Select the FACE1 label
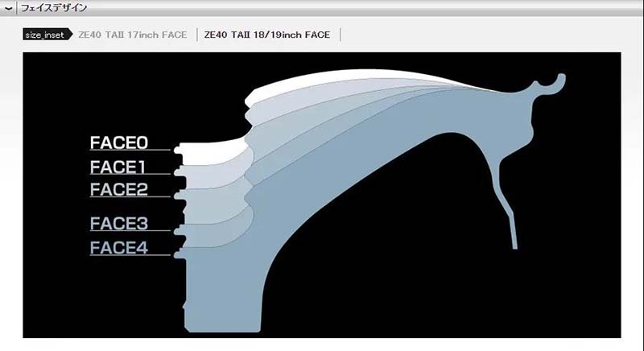The width and height of the screenshot is (644, 351). click(118, 167)
